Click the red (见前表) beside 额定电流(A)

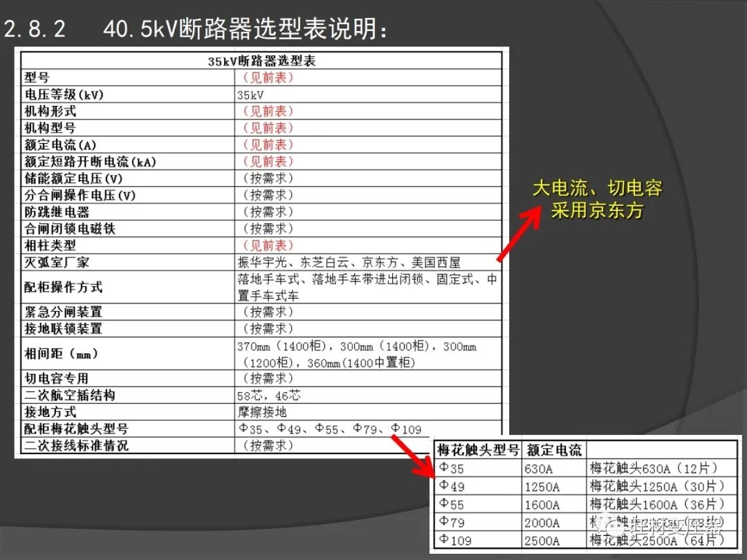(268, 144)
